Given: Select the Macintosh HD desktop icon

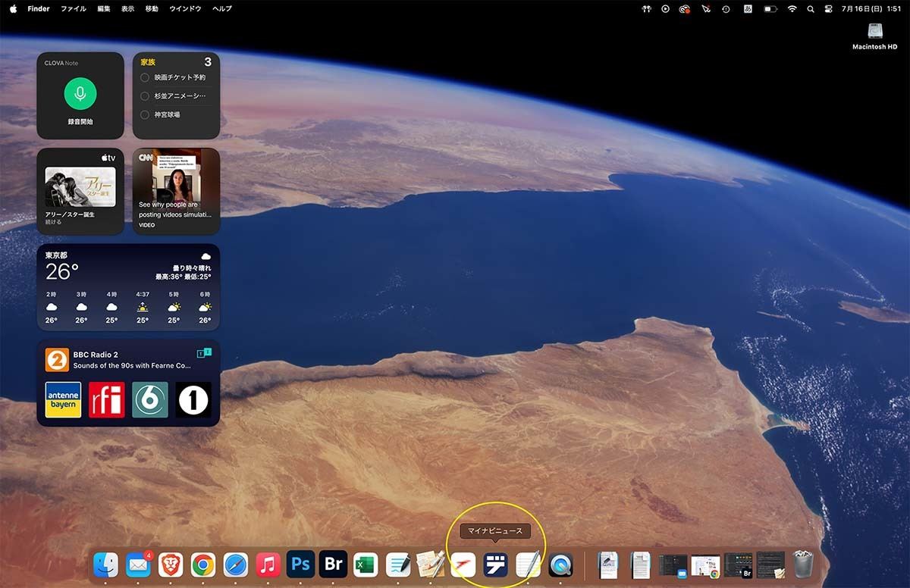Looking at the screenshot, I should tap(874, 36).
